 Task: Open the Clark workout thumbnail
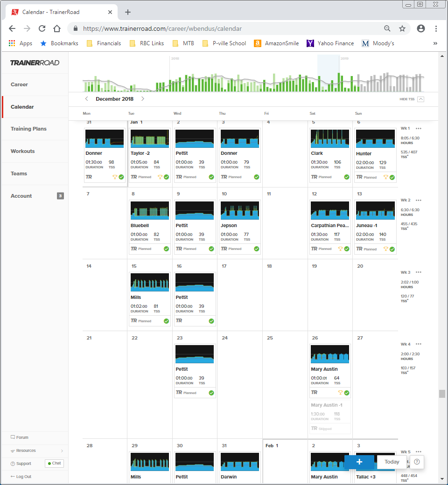330,139
